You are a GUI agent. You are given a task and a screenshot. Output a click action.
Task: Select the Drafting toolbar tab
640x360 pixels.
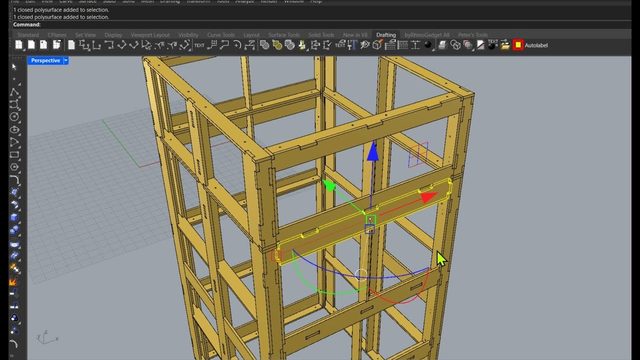[386, 35]
